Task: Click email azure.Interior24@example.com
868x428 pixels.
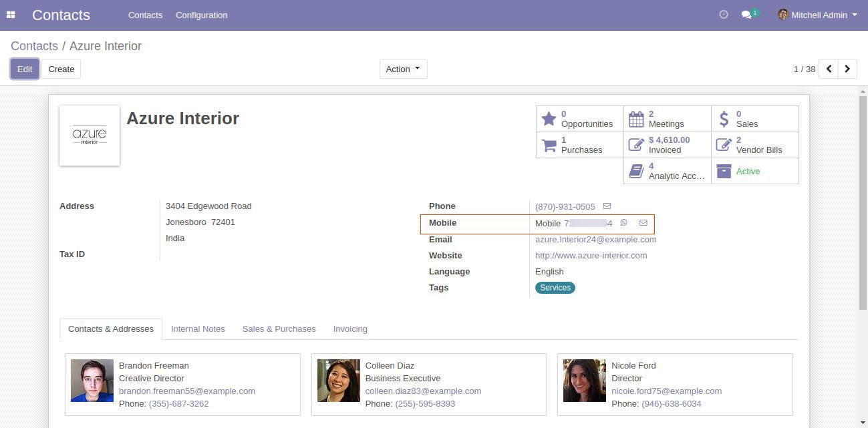Action: [595, 239]
